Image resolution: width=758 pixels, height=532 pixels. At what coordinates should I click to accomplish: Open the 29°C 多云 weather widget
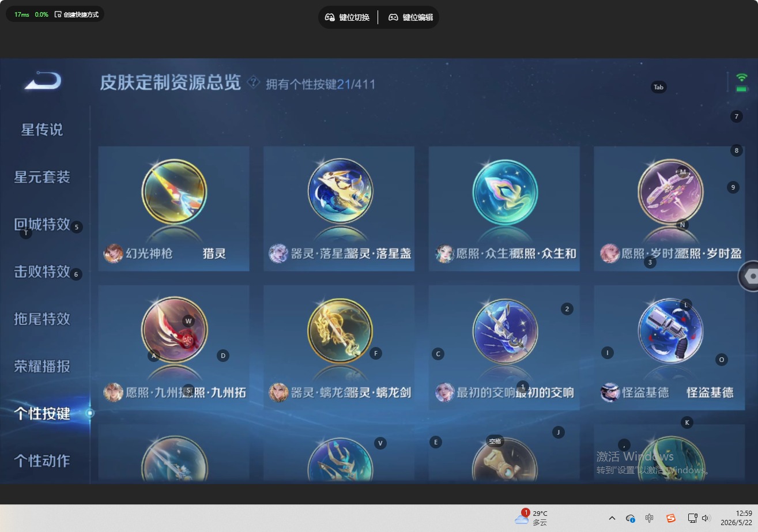pyautogui.click(x=531, y=518)
